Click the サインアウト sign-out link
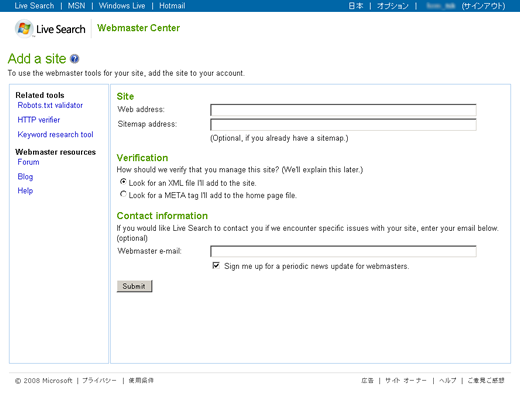The image size is (520, 399). 483,6
